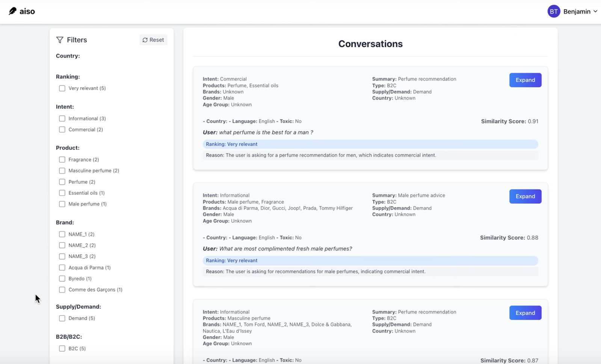Expand the Male perfume advice conversation
601x364 pixels.
click(525, 196)
